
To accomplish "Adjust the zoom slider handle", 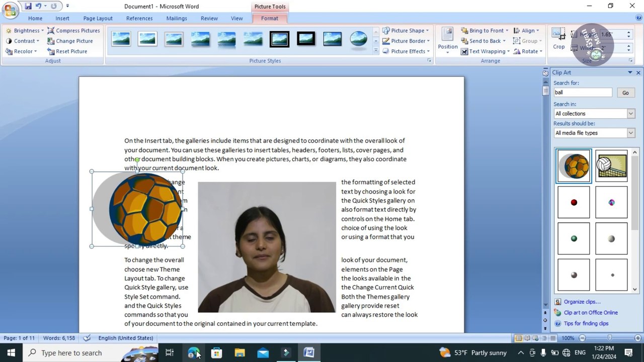I will pos(610,338).
